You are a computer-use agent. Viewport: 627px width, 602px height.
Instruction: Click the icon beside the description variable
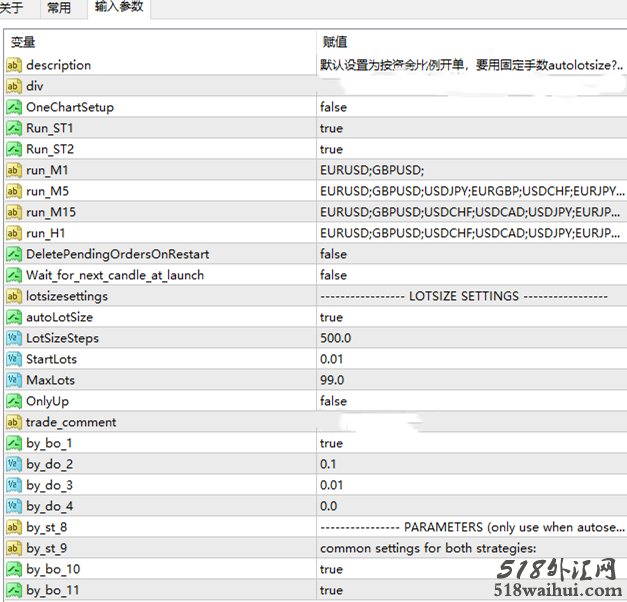click(x=14, y=65)
